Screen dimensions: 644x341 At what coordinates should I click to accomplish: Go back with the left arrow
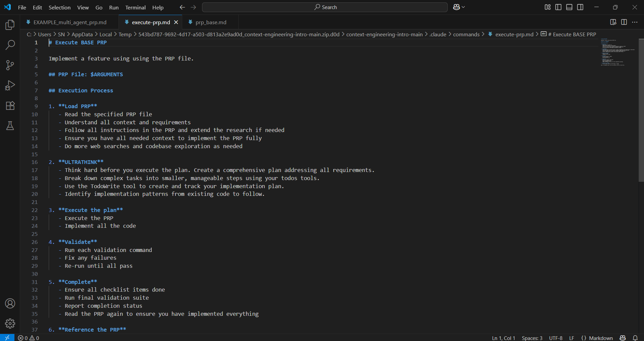tap(182, 7)
